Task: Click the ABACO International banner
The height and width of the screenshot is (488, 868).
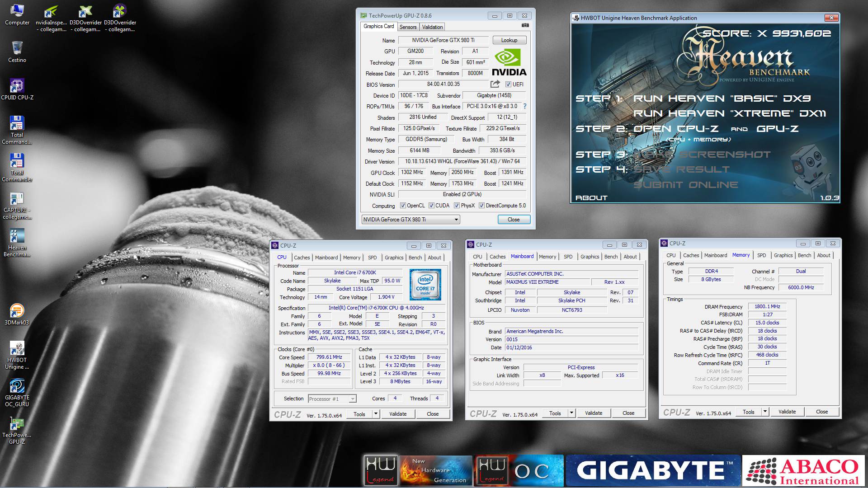Action: [x=803, y=470]
